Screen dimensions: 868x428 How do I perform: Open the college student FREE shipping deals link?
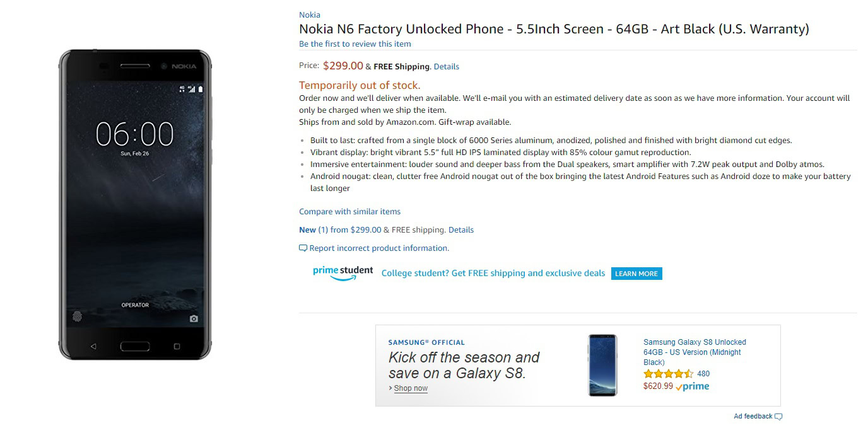coord(493,273)
